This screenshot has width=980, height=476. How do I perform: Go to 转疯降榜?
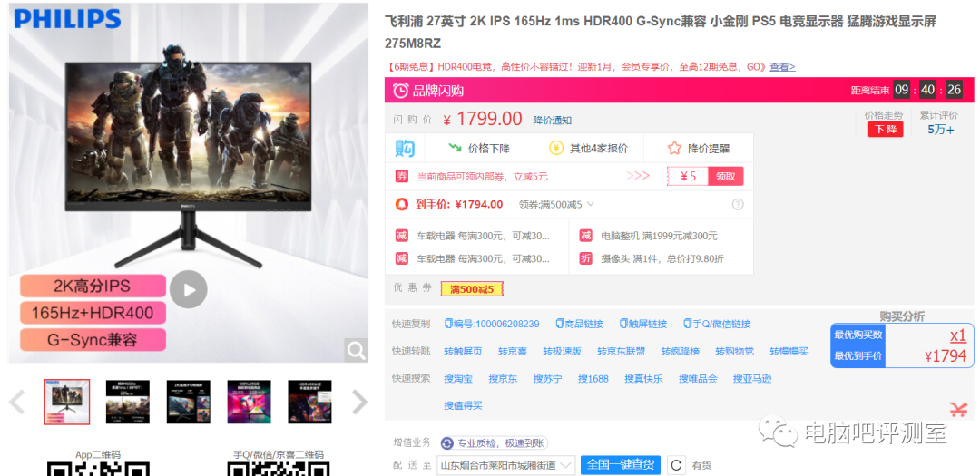[x=681, y=351]
